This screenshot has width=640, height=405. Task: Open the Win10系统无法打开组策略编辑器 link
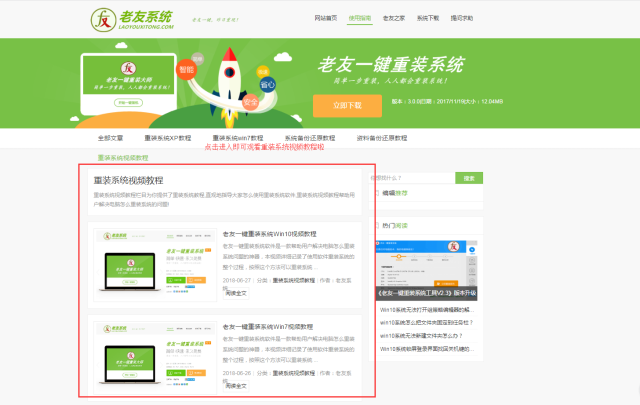coord(427,309)
